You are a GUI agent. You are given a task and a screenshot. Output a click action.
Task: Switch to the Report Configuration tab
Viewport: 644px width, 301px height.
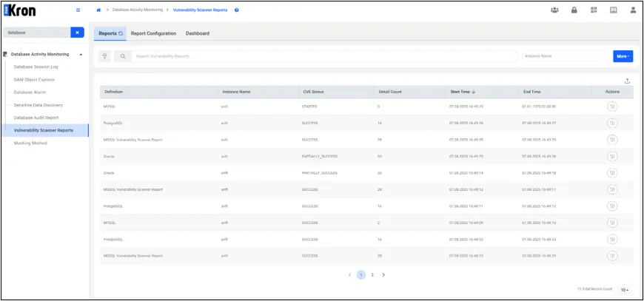[154, 33]
